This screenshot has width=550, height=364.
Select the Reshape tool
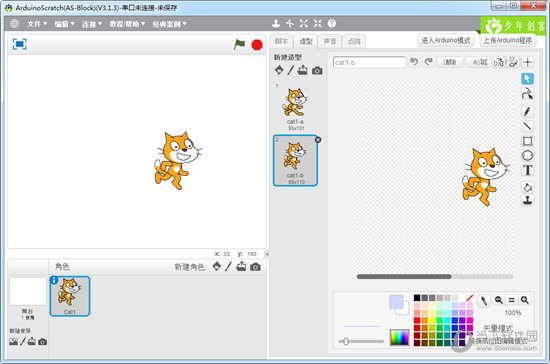coord(527,94)
